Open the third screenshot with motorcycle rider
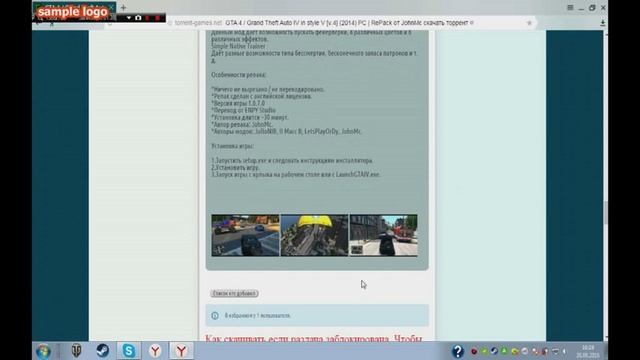Screen dimensions: 640x360 tap(383, 236)
